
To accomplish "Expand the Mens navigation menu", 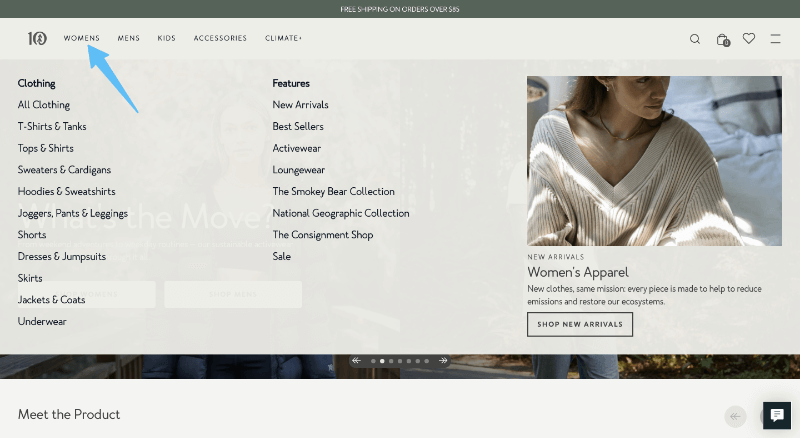I will click(x=128, y=39).
